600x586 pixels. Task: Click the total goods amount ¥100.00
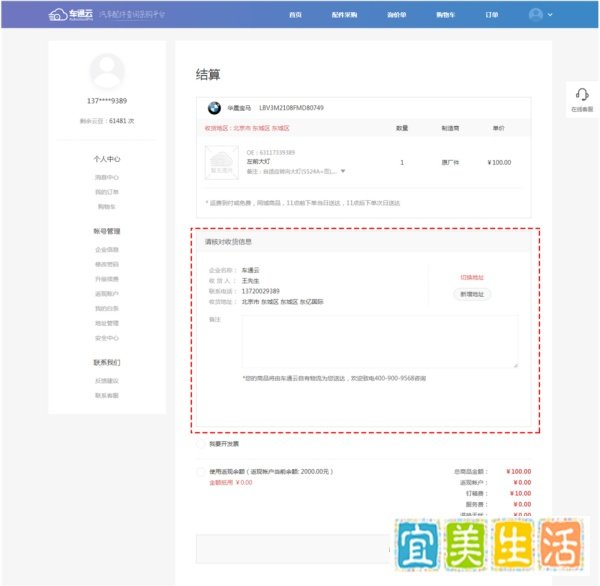pyautogui.click(x=518, y=472)
